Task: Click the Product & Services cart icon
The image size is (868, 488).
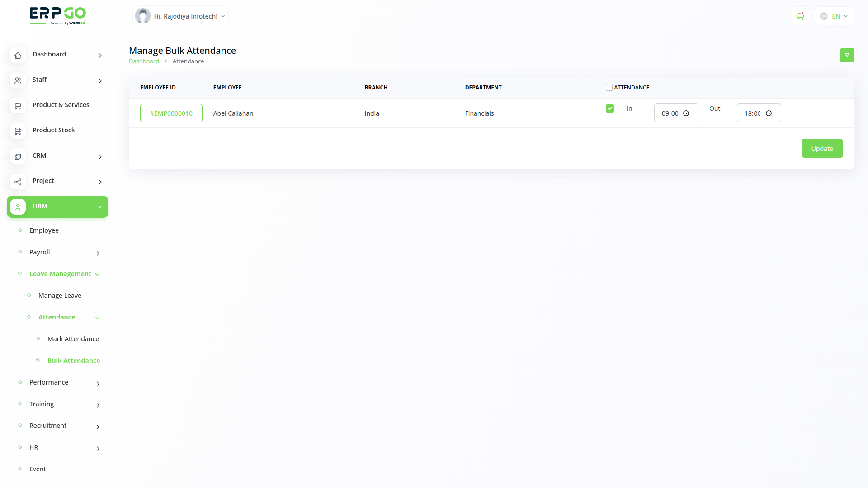Action: (18, 106)
